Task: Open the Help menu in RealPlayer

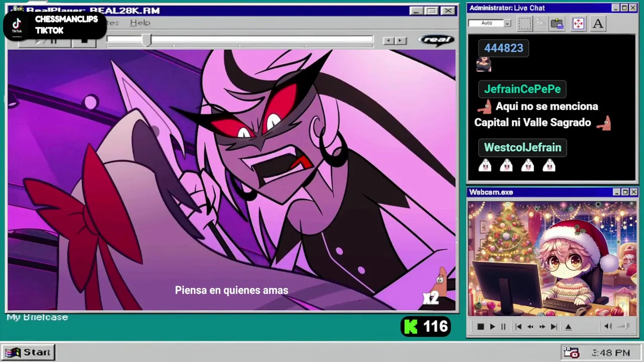Action: point(140,23)
